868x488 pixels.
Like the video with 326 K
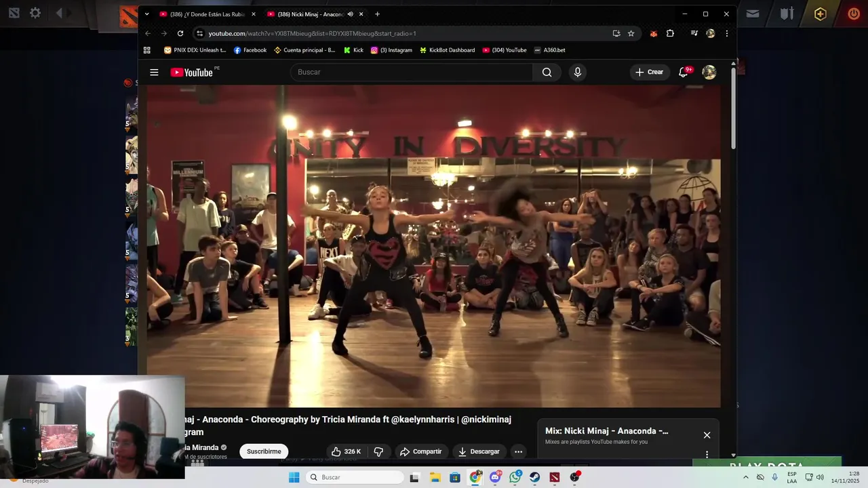click(347, 451)
